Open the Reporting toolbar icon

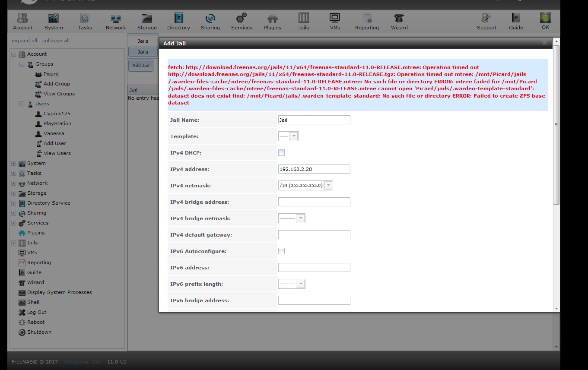click(x=367, y=22)
